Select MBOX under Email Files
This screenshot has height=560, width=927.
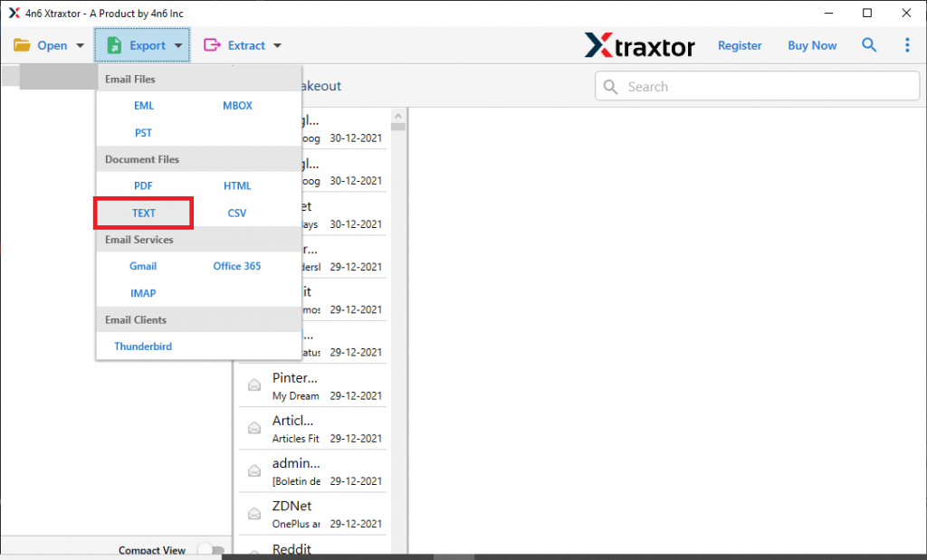point(237,105)
